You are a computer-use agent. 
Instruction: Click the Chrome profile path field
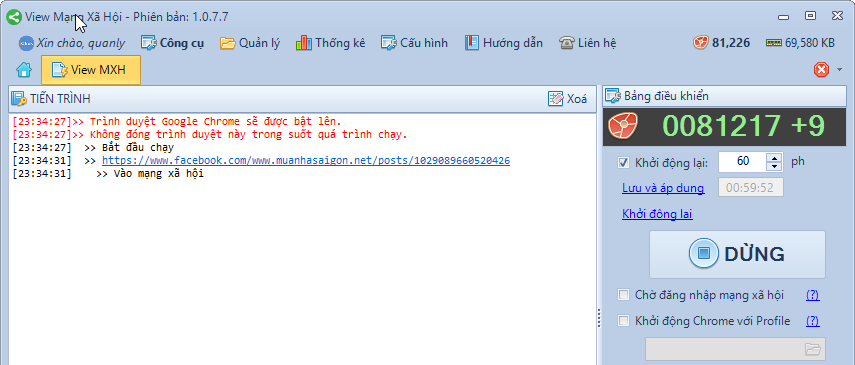point(735,348)
